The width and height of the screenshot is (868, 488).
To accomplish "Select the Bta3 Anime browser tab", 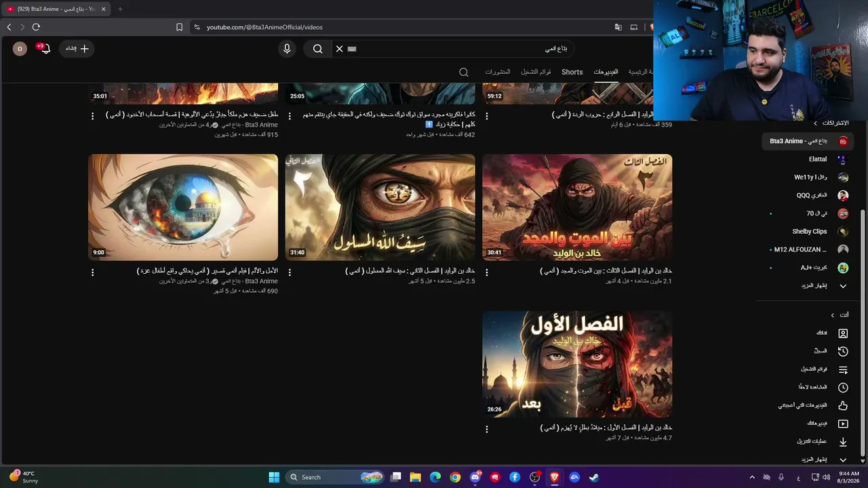I will 56,9.
